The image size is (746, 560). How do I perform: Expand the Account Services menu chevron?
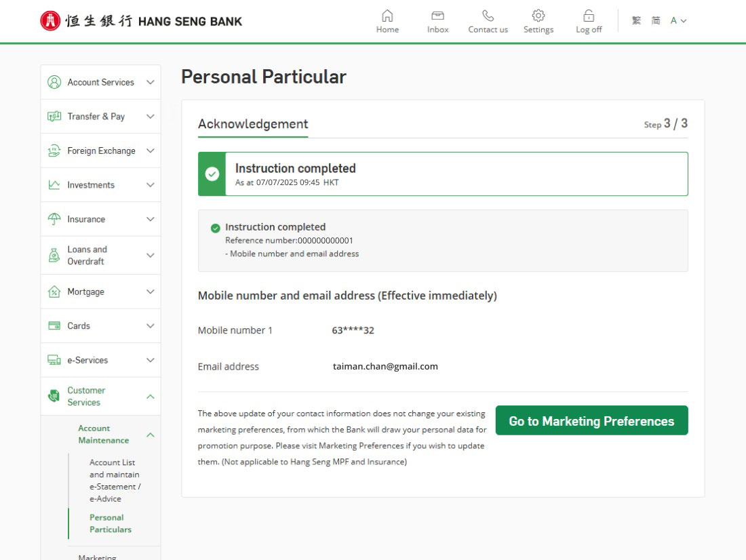click(x=151, y=82)
